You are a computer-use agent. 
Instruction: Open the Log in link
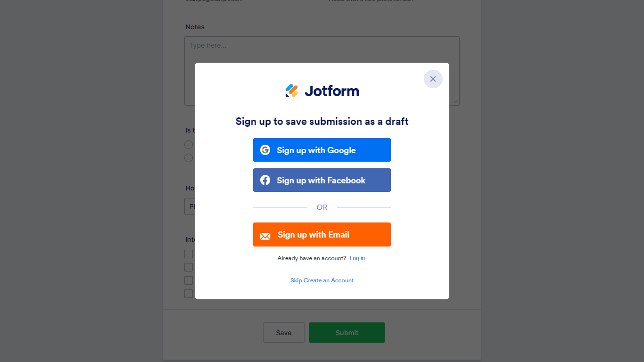[357, 258]
